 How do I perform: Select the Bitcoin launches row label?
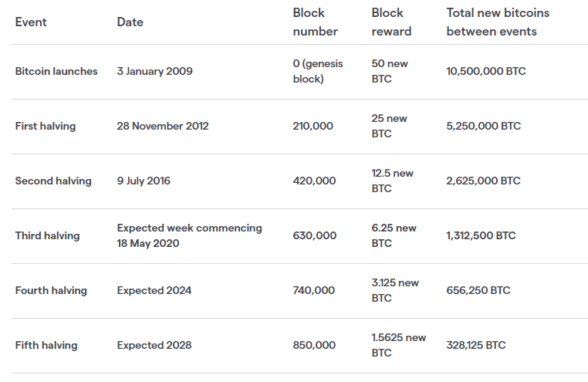56,71
